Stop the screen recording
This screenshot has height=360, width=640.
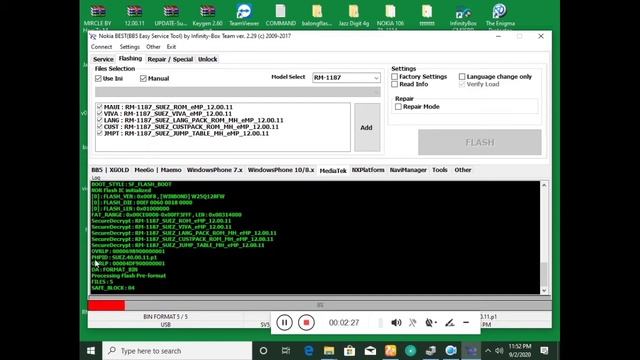click(x=306, y=322)
